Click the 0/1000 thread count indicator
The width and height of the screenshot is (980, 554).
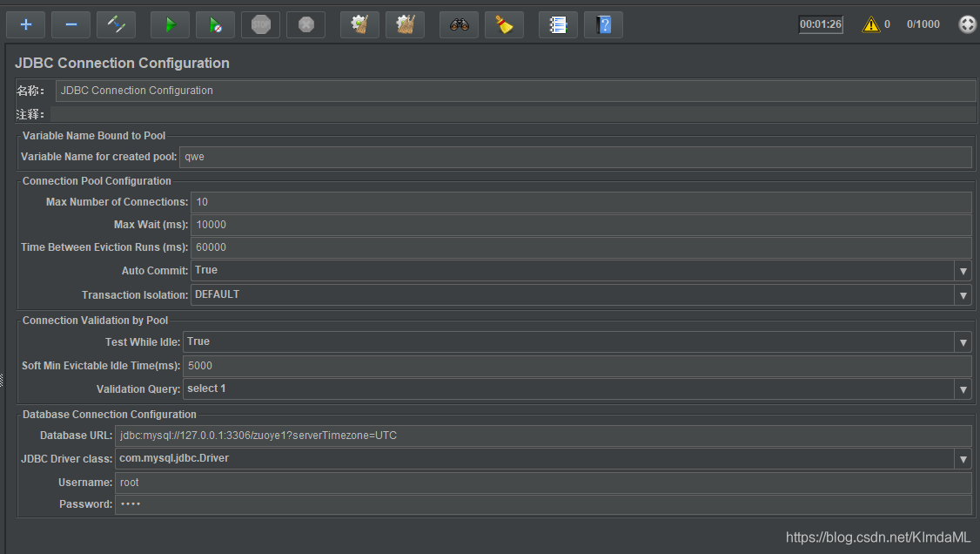click(x=923, y=24)
